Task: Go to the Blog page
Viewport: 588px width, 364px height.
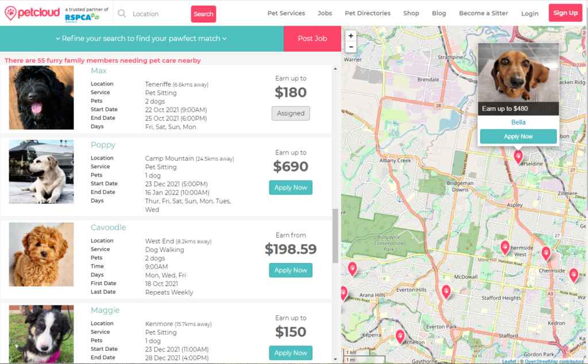Action: (439, 13)
